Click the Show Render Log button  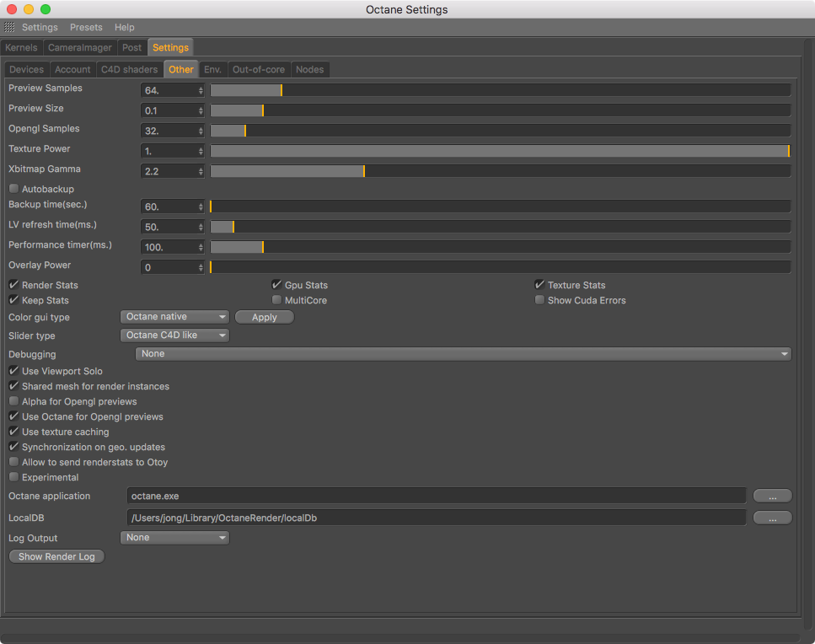tap(56, 556)
